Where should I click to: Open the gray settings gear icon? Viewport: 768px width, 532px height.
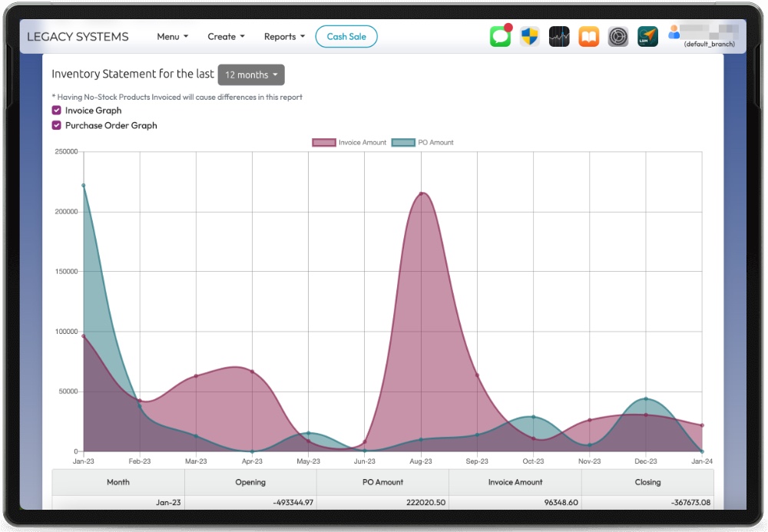(618, 37)
